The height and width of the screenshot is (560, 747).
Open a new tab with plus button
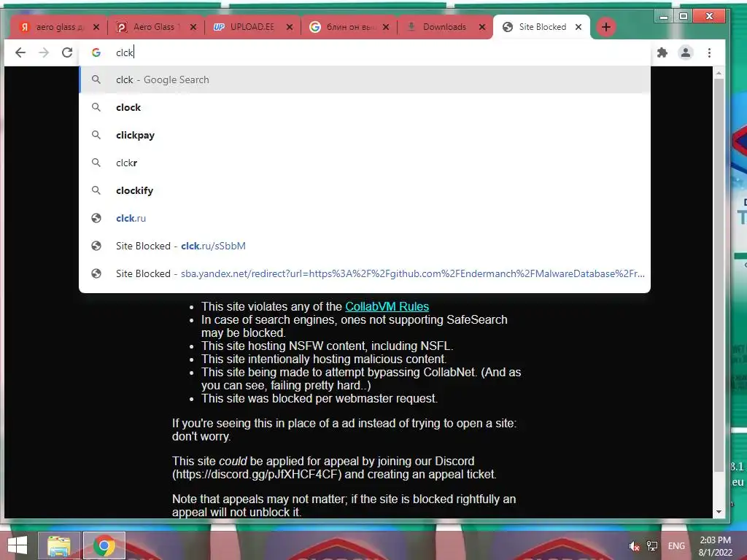606,27
